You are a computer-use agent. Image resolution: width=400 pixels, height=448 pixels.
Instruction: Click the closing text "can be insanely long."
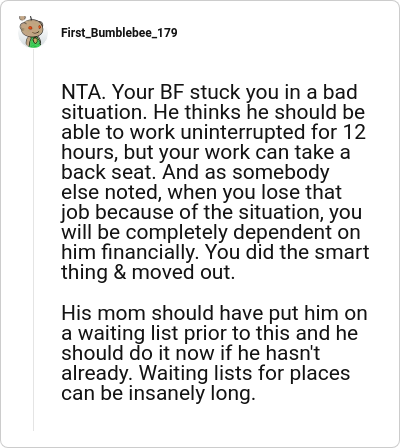[x=158, y=393]
